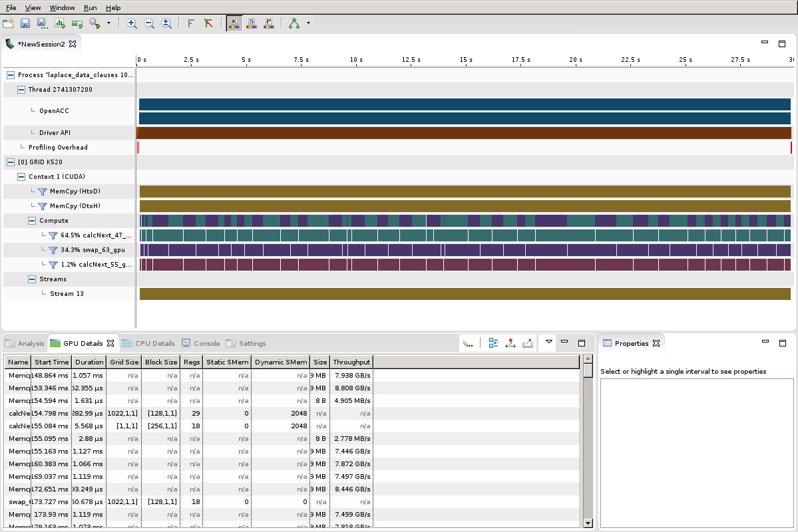This screenshot has width=798, height=532.
Task: Collapse the Thread 2741307200 tree node
Action: 21,90
